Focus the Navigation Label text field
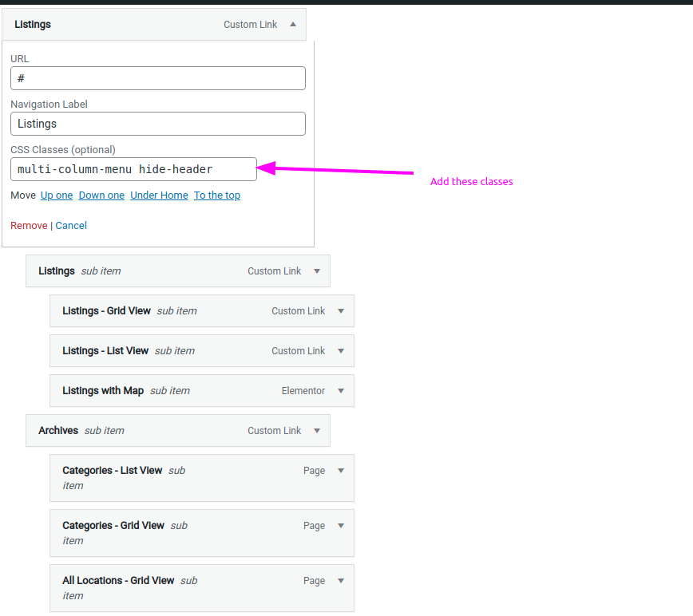Viewport: 693px width, 616px height. [x=158, y=124]
